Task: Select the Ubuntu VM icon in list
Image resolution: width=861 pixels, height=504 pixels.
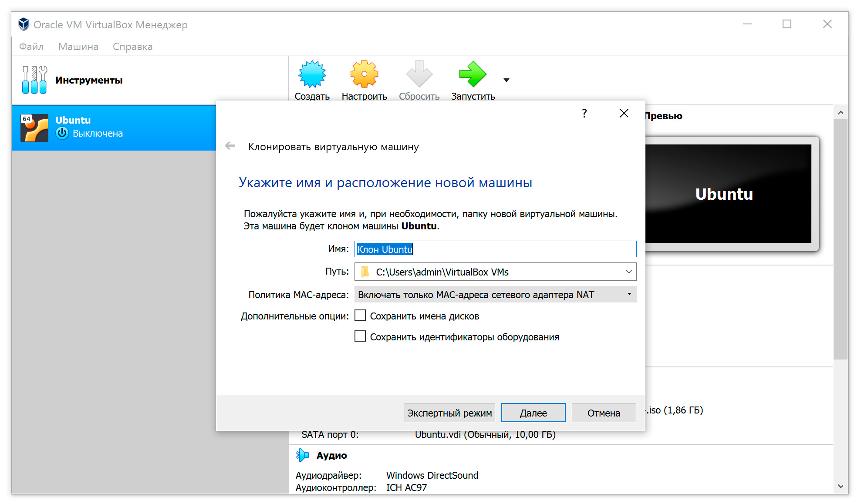Action: pos(34,128)
